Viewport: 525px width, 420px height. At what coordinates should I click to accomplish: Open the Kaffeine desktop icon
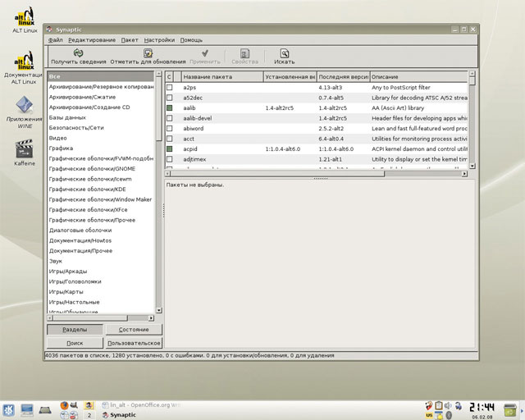[x=25, y=149]
